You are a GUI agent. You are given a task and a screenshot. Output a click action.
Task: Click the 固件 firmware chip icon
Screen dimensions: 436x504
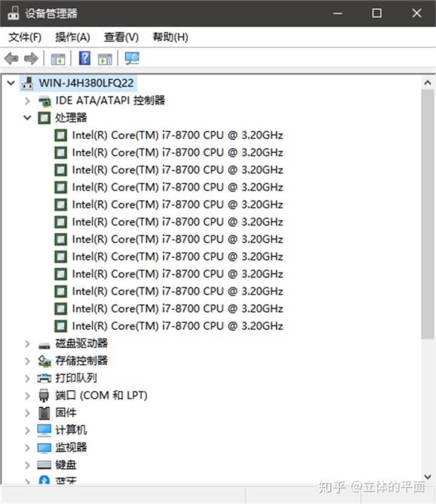click(44, 413)
